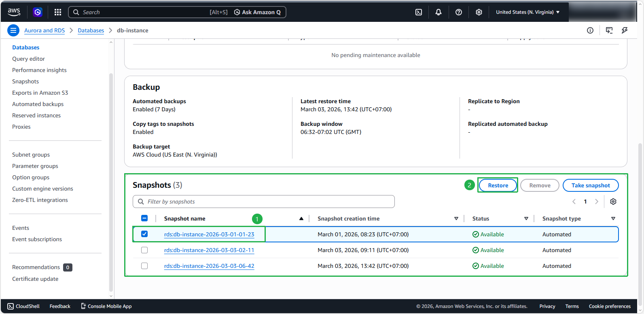Open snapshot link rds:db-instance-2026-03-01-01-23
This screenshot has height=314, width=644.
(x=209, y=234)
